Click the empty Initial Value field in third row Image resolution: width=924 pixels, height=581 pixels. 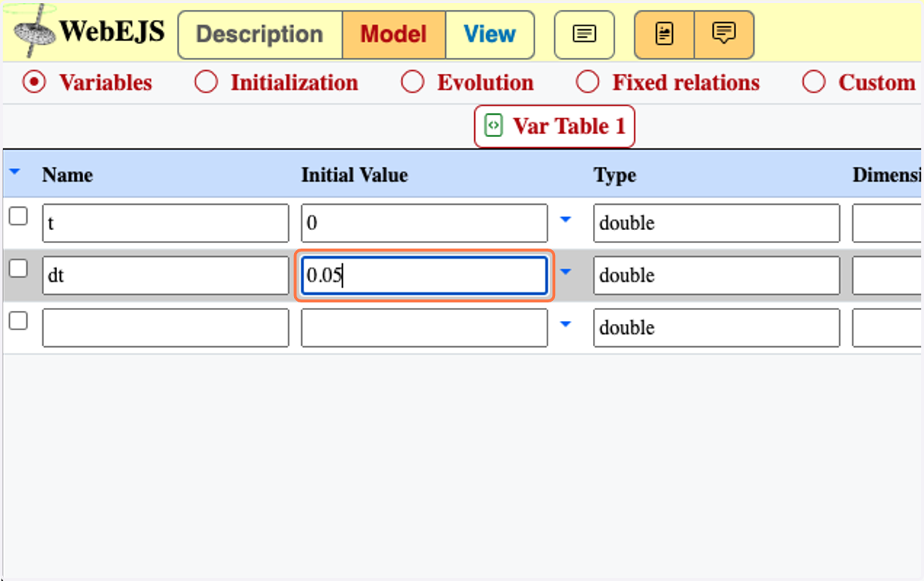coord(424,328)
